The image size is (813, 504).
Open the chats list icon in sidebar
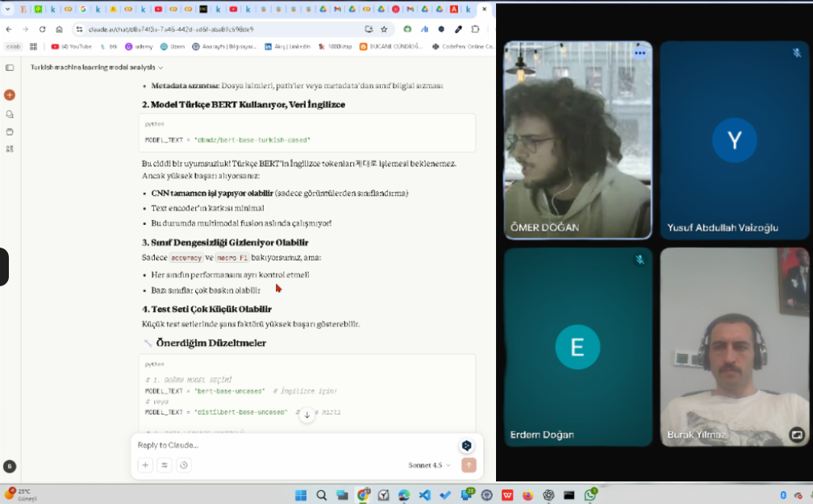[x=10, y=114]
